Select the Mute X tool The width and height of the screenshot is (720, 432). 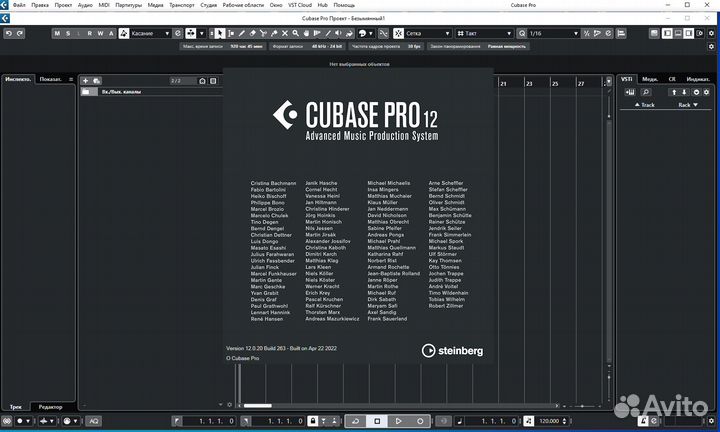[285, 34]
